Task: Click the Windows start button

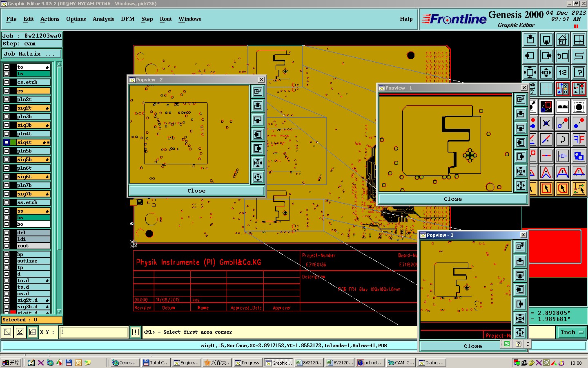Action: pos(11,363)
